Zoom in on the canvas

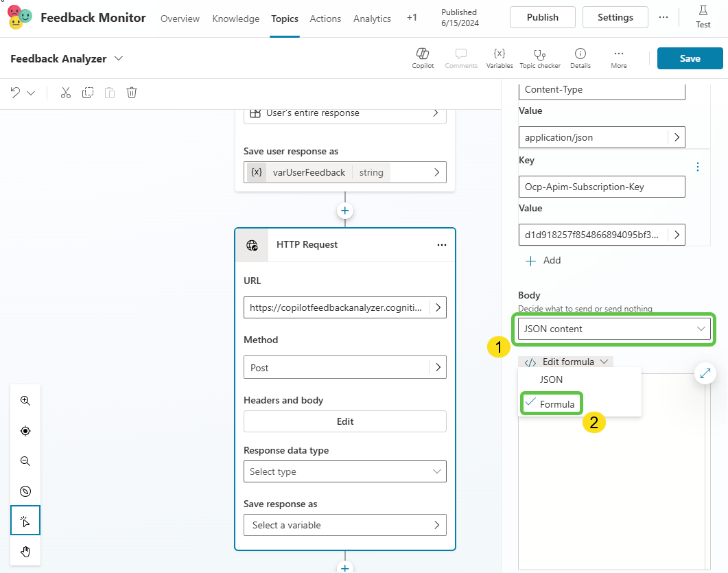pyautogui.click(x=25, y=401)
